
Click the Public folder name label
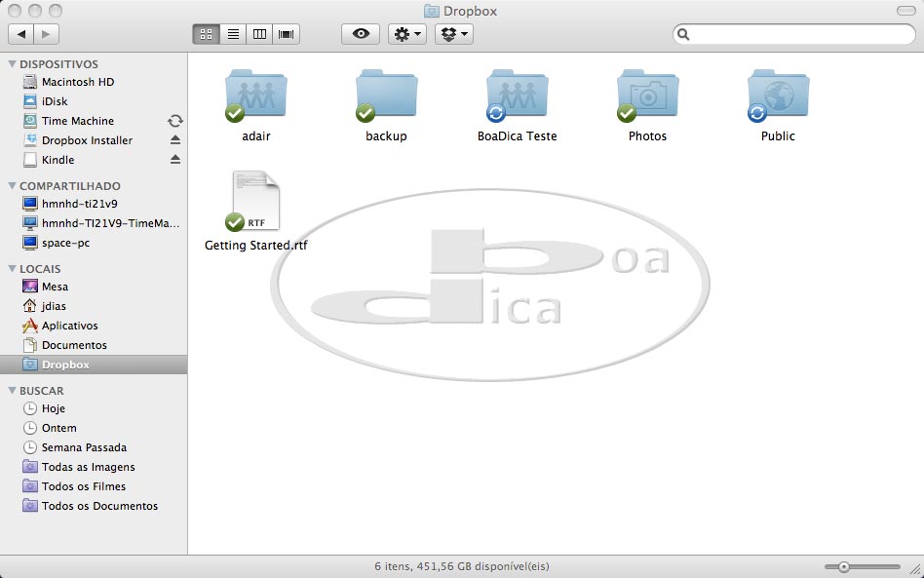(778, 136)
